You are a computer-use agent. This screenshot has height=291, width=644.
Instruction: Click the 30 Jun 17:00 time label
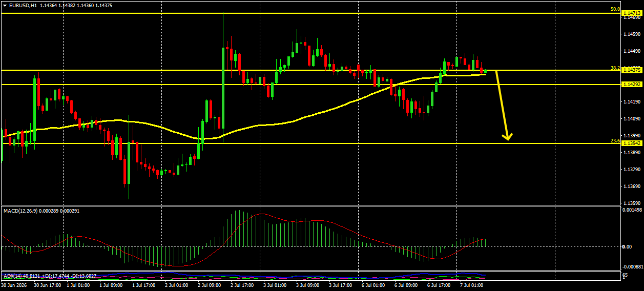pos(47,284)
